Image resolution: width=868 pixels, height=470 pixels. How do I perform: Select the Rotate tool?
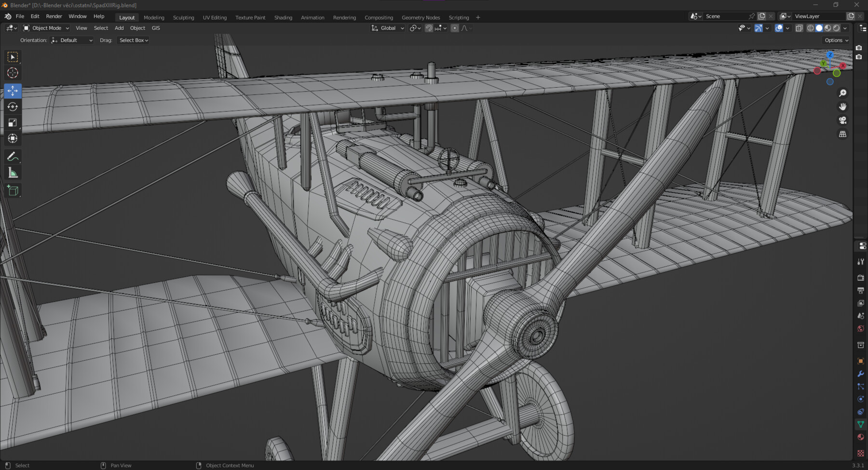[13, 107]
